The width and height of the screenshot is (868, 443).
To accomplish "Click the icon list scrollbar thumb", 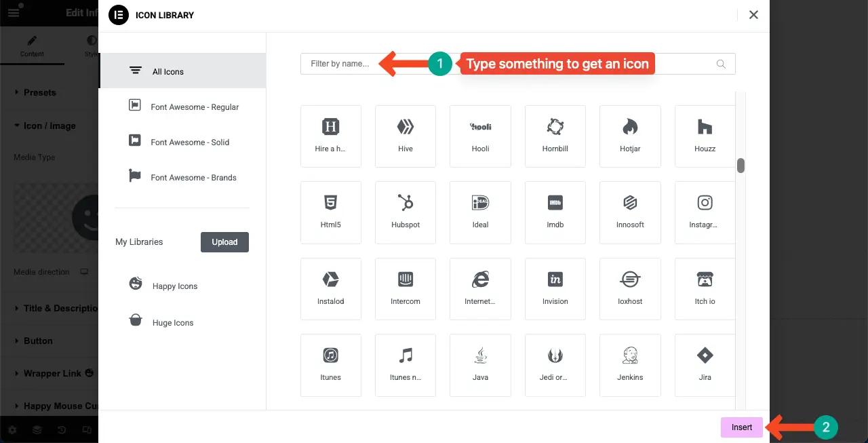I will [x=741, y=166].
